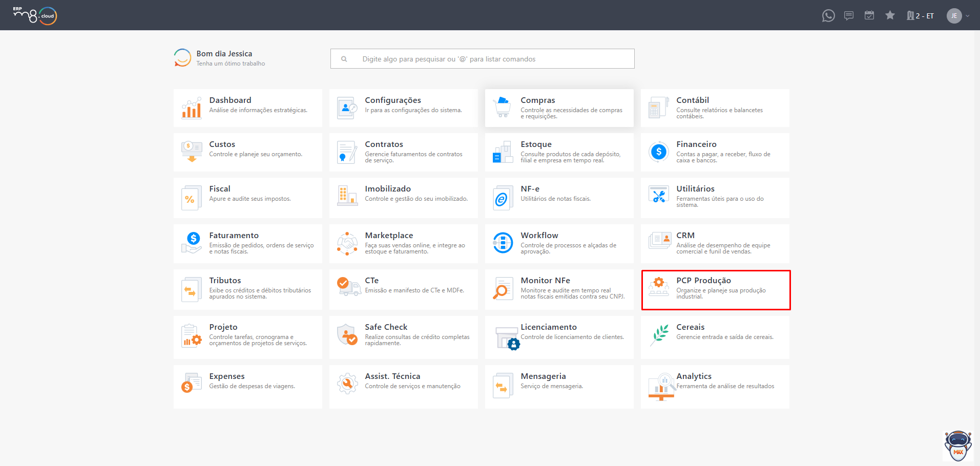Open the Custos money icon
This screenshot has width=980, height=466.
pyautogui.click(x=192, y=152)
